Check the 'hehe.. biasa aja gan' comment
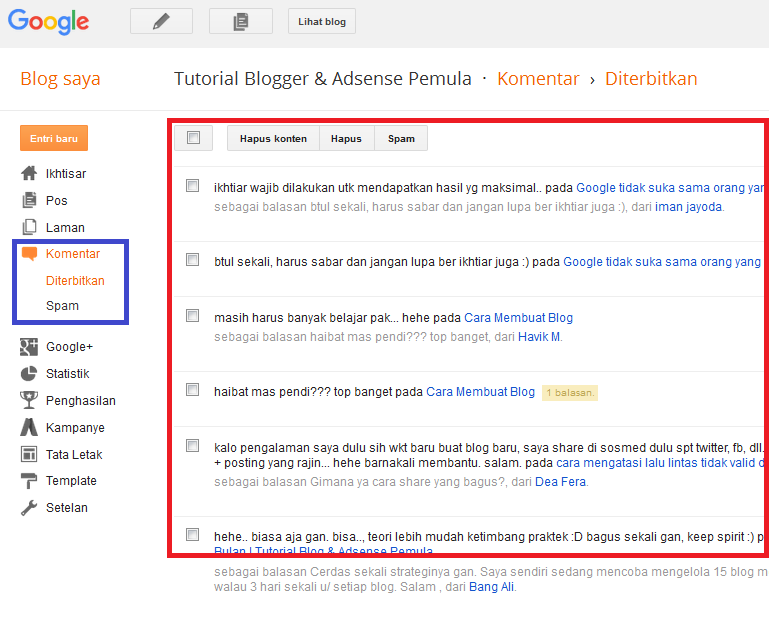 (x=193, y=534)
